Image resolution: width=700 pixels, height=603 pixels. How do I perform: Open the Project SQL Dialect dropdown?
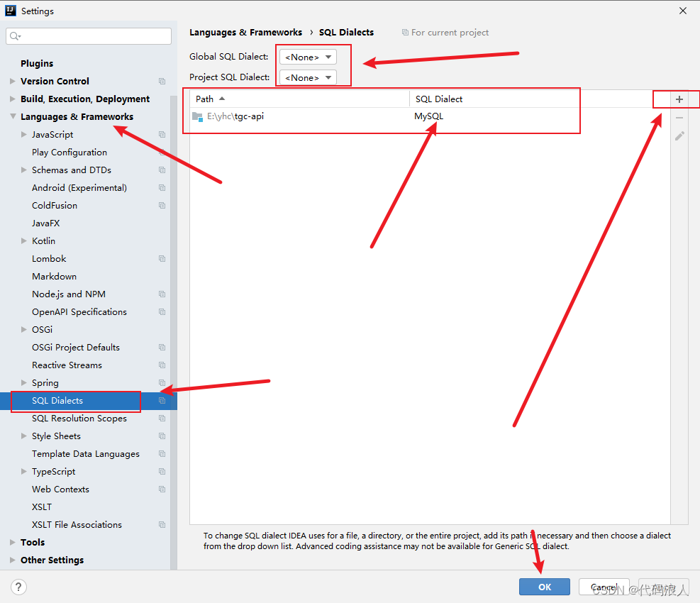pos(308,78)
